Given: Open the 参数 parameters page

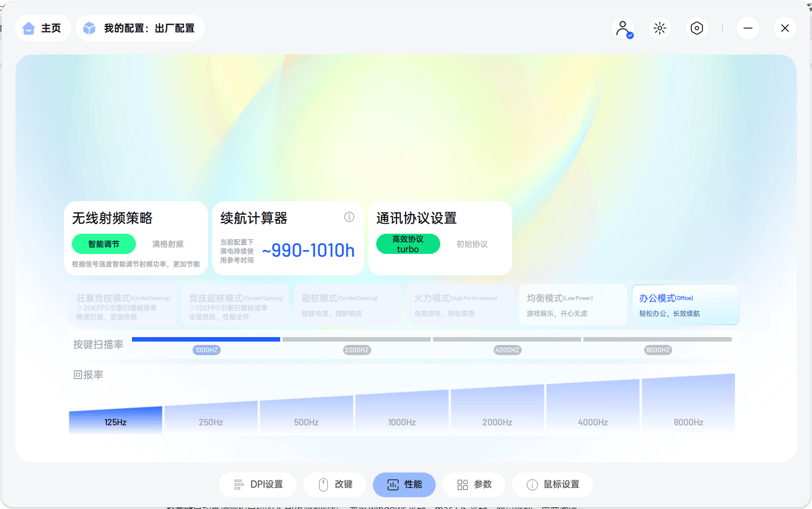Looking at the screenshot, I should (474, 484).
